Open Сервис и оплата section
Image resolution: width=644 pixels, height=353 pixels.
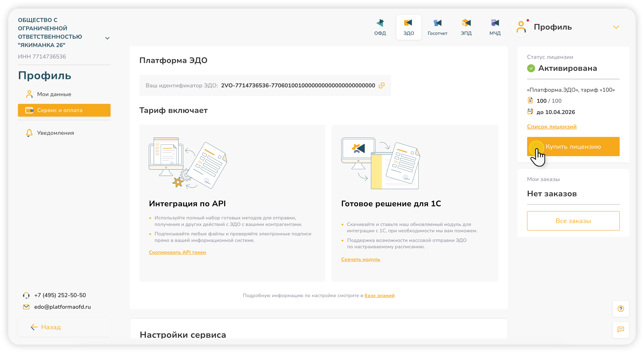(x=64, y=110)
